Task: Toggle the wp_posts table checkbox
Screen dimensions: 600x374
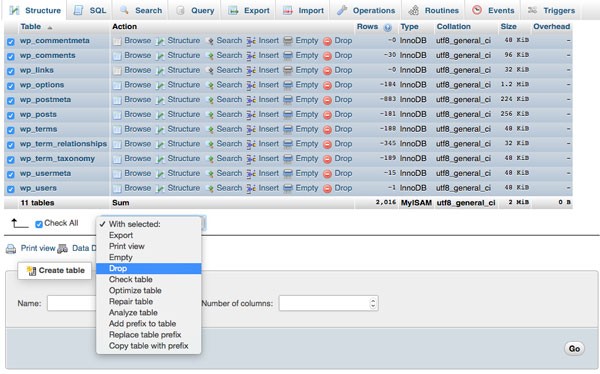Action: tap(11, 115)
